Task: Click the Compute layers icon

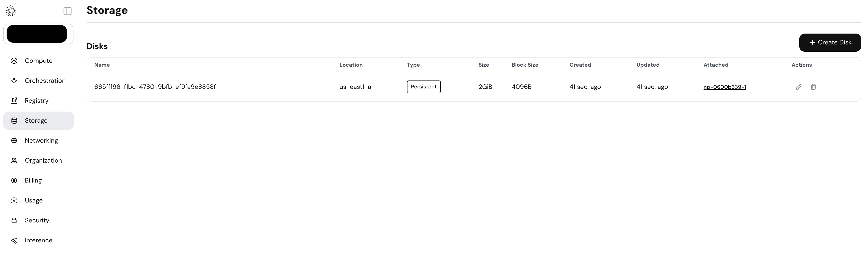Action: tap(14, 61)
